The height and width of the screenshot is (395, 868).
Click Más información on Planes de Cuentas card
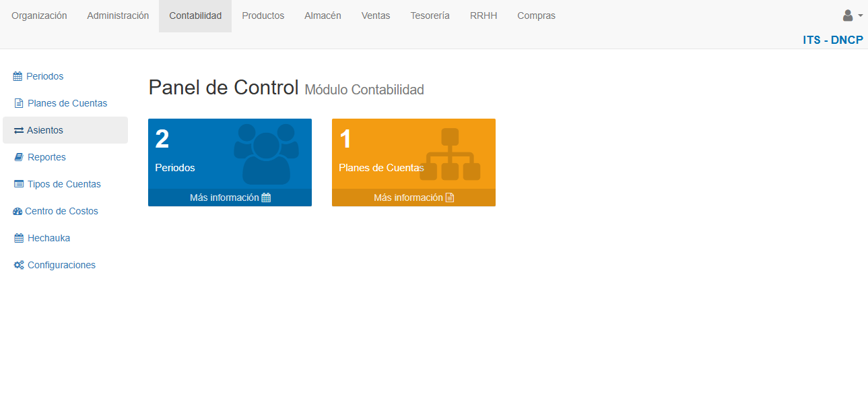pos(413,197)
